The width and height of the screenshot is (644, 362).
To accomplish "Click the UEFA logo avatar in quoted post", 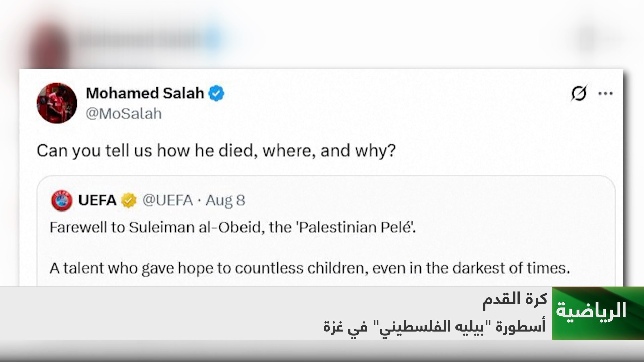I will (x=62, y=200).
